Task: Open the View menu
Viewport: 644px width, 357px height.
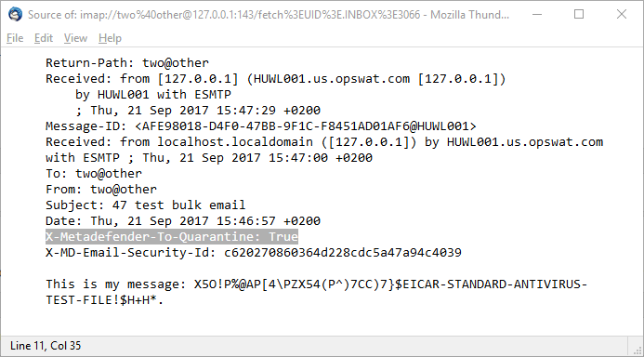Action: pos(75,38)
